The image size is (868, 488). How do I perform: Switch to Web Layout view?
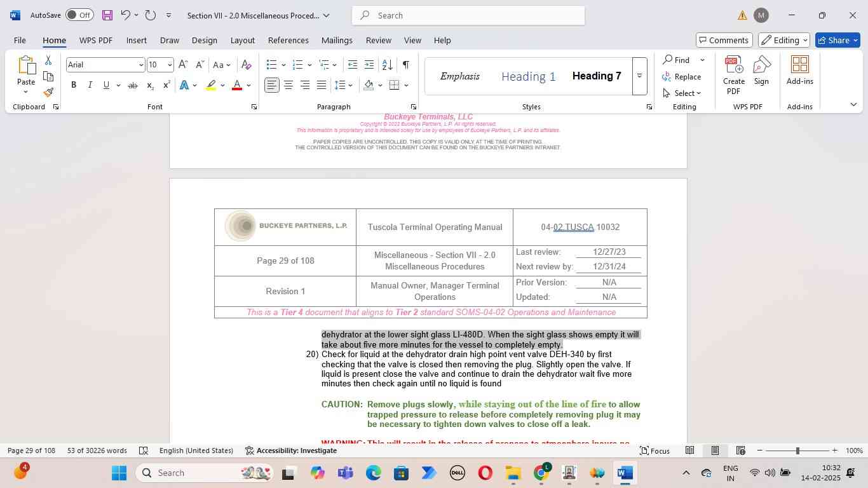tap(740, 451)
